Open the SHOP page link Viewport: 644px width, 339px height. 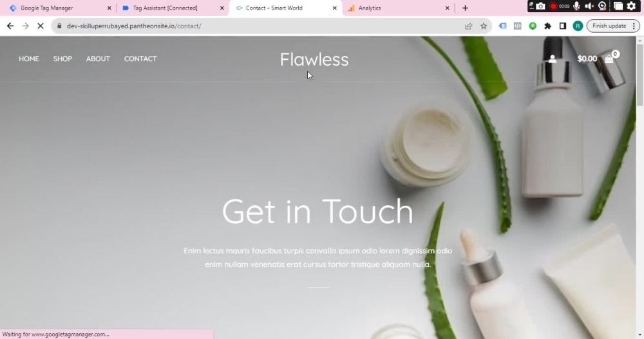[62, 59]
